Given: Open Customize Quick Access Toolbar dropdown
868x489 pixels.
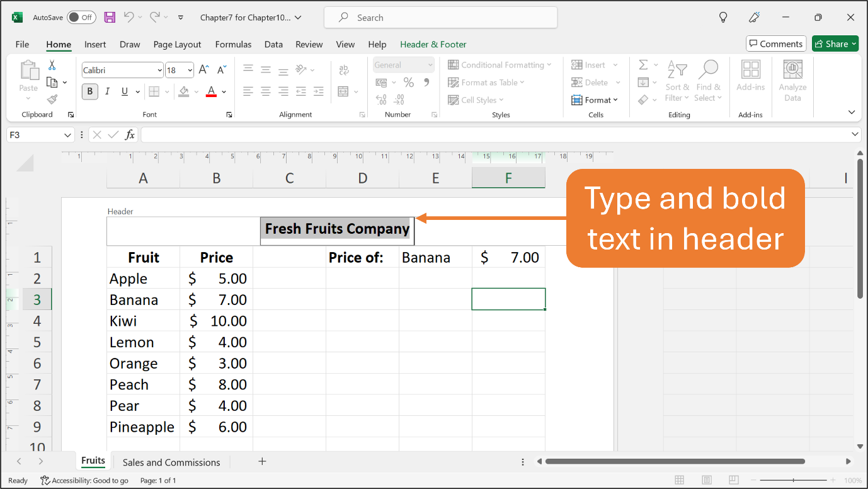Looking at the screenshot, I should (x=181, y=18).
